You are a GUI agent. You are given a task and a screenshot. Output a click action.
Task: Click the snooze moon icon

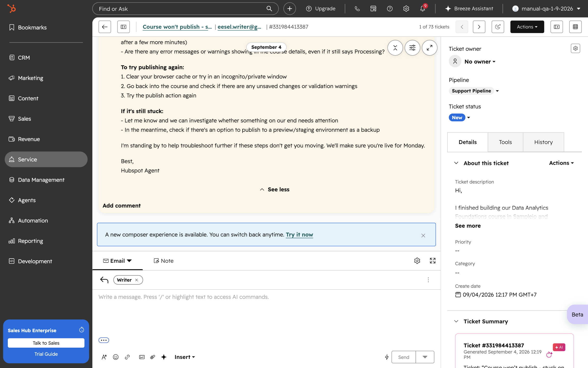(x=498, y=27)
